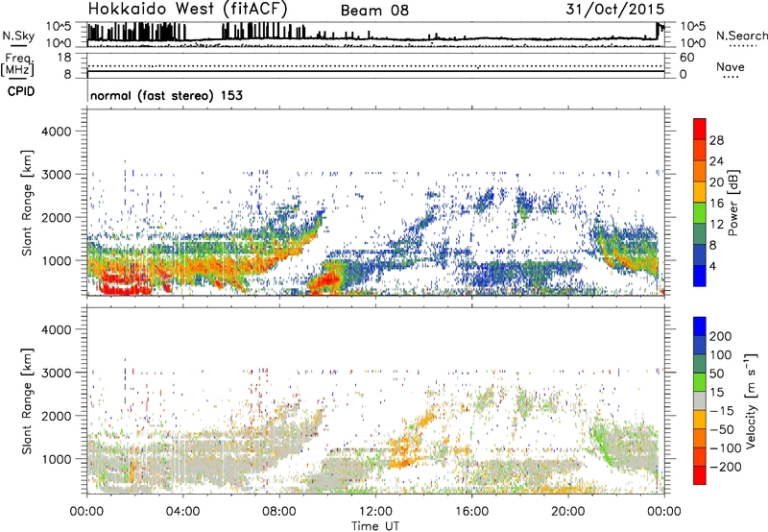Image resolution: width=768 pixels, height=532 pixels.
Task: Click the 'CPID' label
Action: 21,91
